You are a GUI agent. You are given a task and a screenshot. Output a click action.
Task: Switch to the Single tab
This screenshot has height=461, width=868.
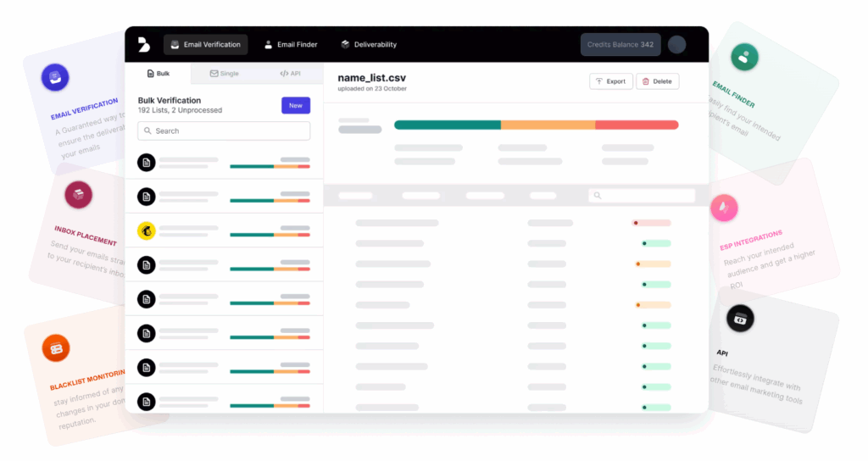tap(224, 74)
